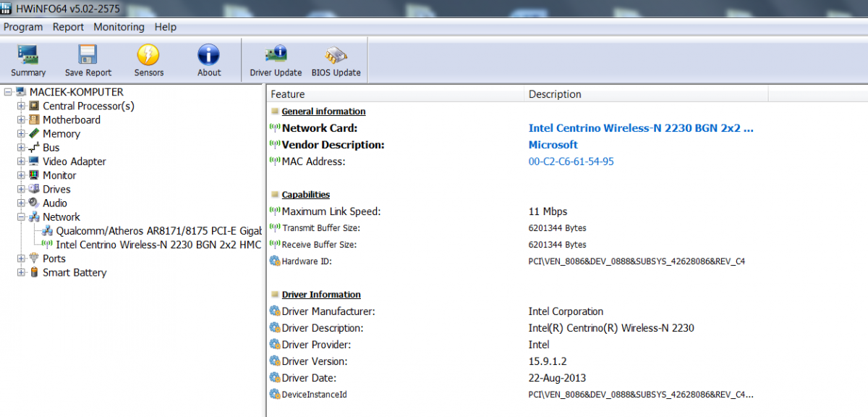Click the 11 Mbps link speed value
Screen dimensions: 868x417
[548, 211]
